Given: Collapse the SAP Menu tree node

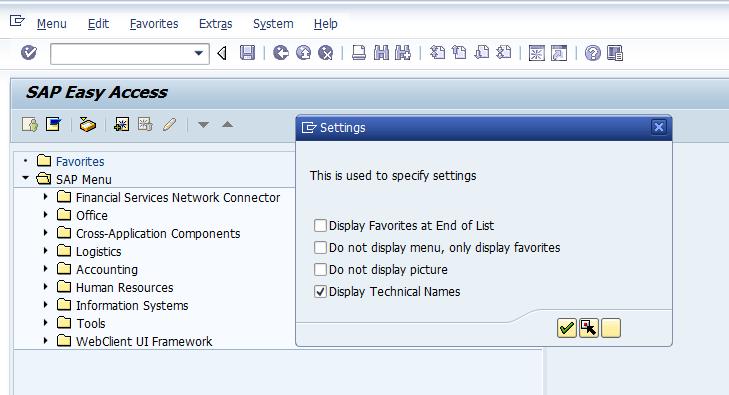Looking at the screenshot, I should click(26, 178).
